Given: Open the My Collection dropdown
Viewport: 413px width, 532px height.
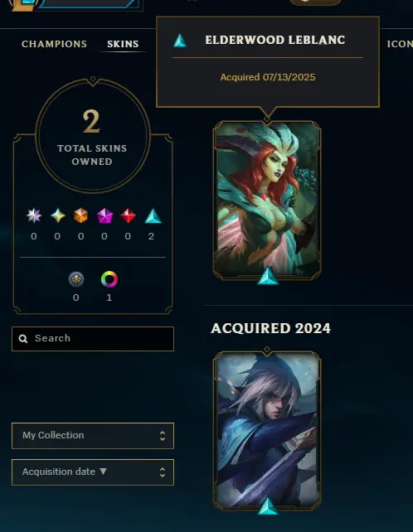Looking at the screenshot, I should (x=93, y=436).
